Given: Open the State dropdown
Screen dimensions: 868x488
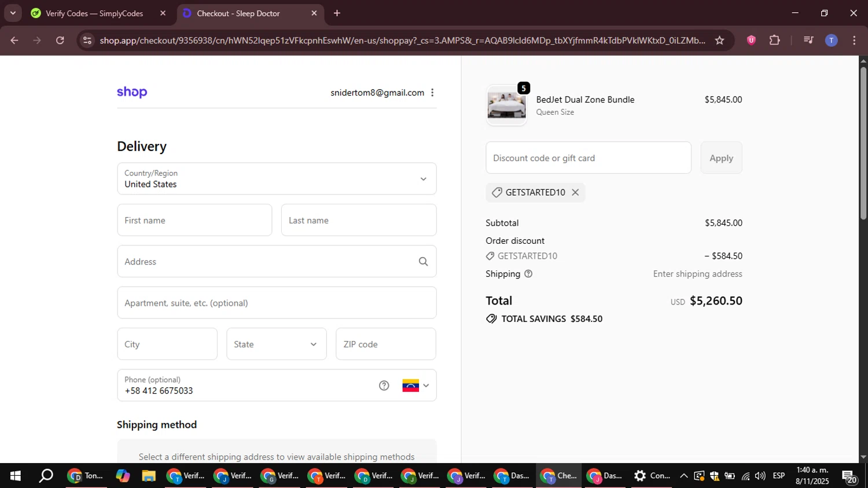Looking at the screenshot, I should coord(277,344).
